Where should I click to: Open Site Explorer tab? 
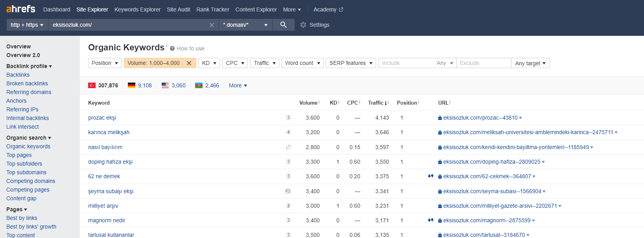(92, 9)
